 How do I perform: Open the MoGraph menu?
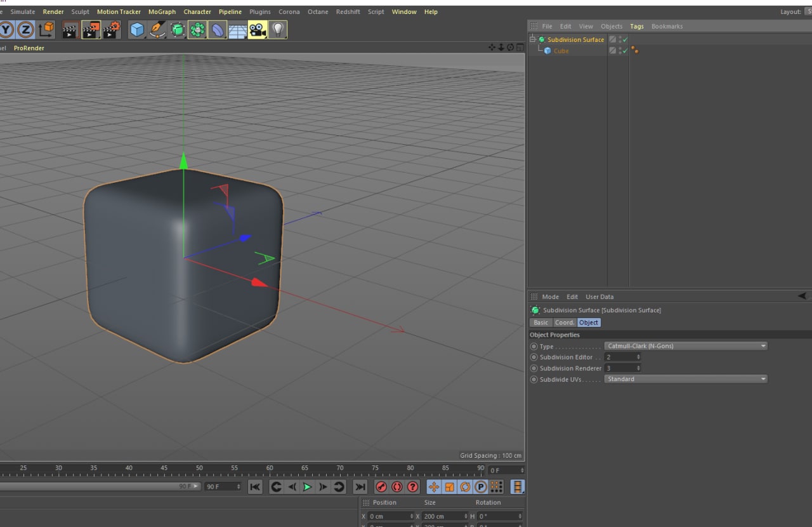tap(162, 11)
